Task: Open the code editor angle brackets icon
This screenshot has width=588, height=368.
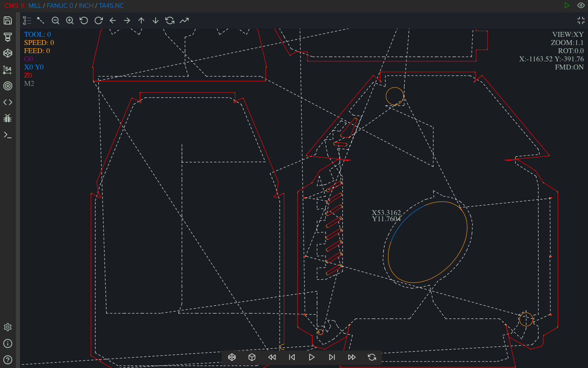Action: point(8,102)
